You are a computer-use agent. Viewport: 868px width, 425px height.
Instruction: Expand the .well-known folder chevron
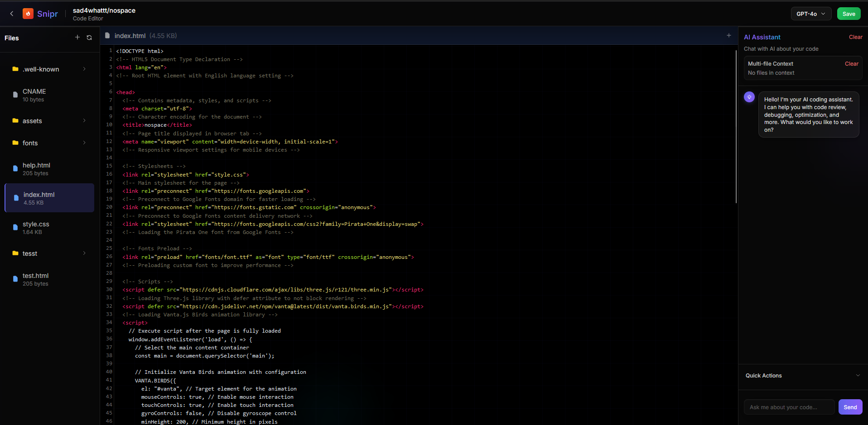(x=84, y=69)
